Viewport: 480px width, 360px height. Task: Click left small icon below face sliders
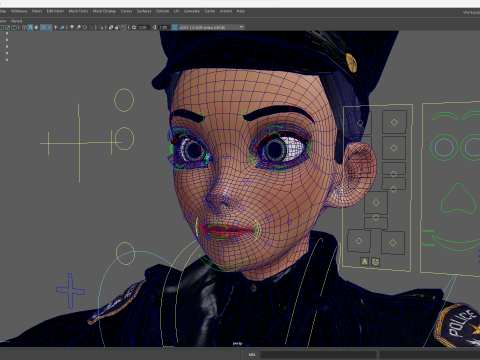click(x=365, y=262)
